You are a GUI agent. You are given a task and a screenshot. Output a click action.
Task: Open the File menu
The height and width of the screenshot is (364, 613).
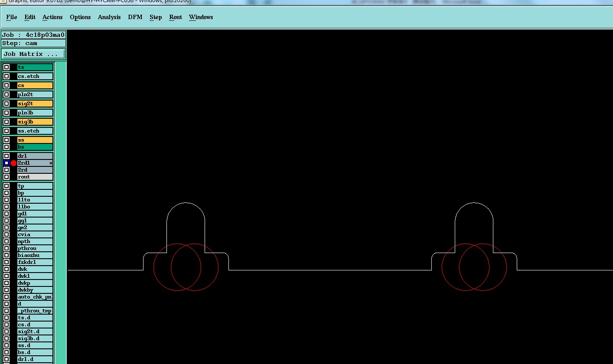(12, 17)
